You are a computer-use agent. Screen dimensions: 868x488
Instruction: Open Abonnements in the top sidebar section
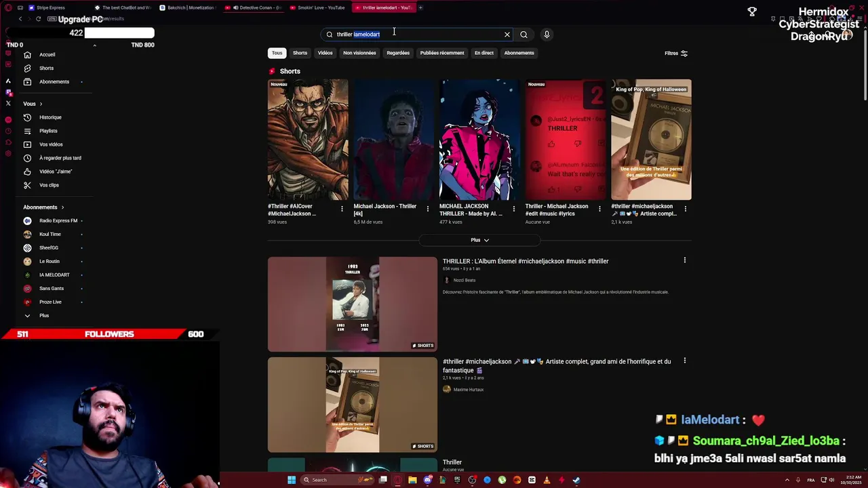point(54,81)
